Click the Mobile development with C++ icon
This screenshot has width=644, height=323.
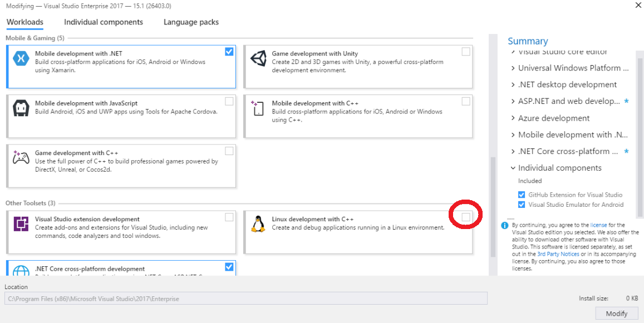coord(258,108)
